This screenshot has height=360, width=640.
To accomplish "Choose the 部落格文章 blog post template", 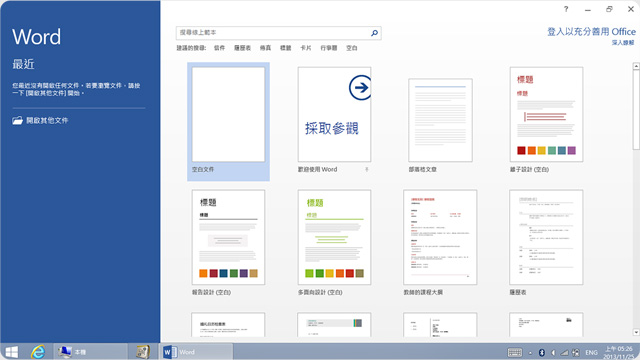I will coord(440,126).
